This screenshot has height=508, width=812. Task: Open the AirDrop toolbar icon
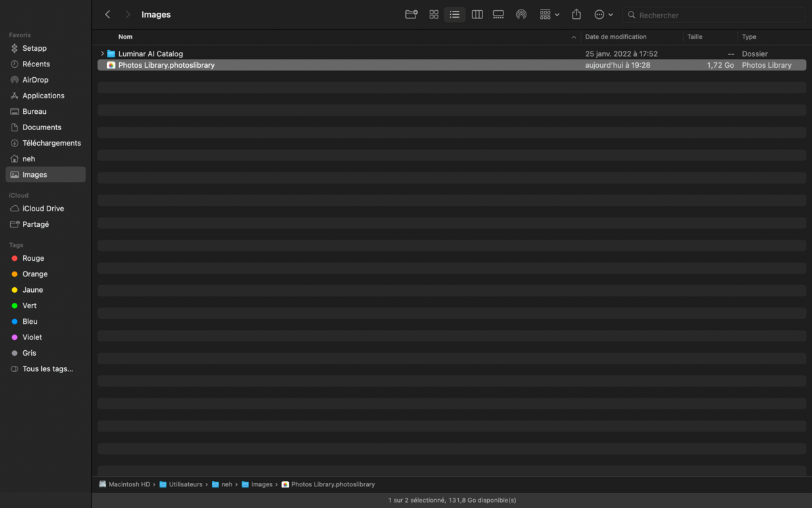pyautogui.click(x=521, y=14)
